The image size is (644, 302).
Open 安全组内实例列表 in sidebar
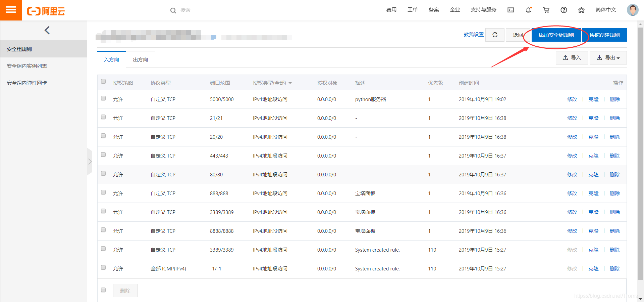[x=44, y=66]
